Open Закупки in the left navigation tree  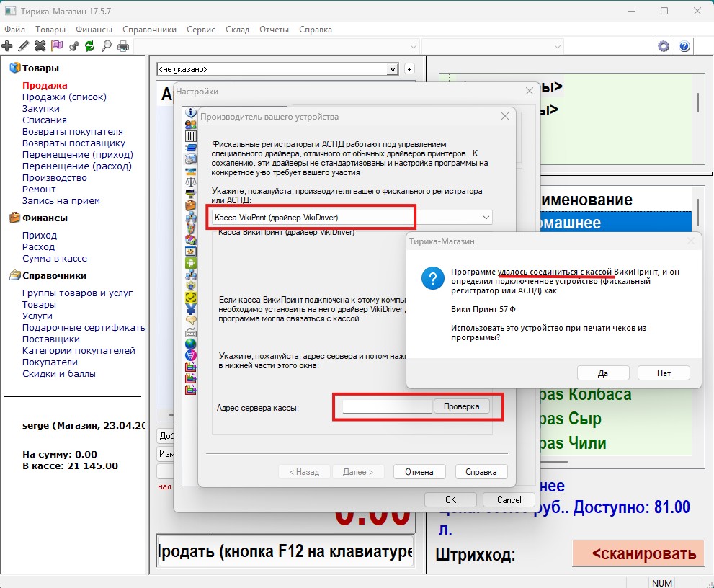pyautogui.click(x=41, y=108)
